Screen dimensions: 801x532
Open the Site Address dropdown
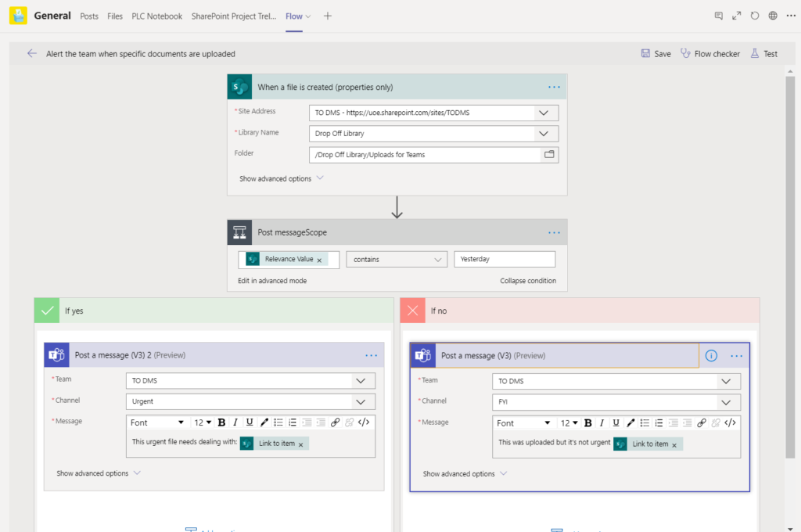point(544,112)
